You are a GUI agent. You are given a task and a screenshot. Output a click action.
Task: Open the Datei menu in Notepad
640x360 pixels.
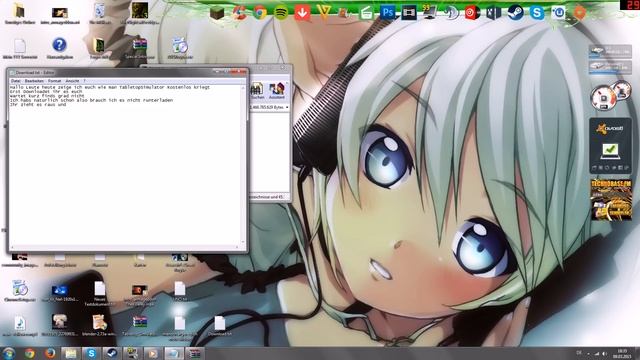[x=16, y=81]
